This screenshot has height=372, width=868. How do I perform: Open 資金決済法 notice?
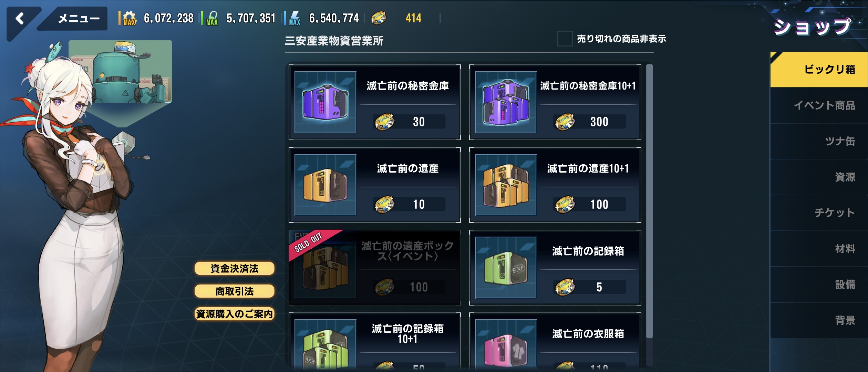[x=235, y=269]
